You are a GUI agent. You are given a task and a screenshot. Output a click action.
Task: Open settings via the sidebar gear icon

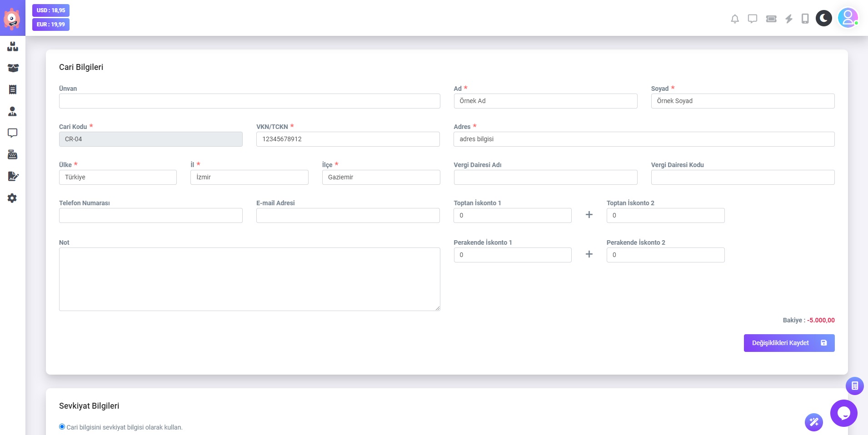point(13,198)
